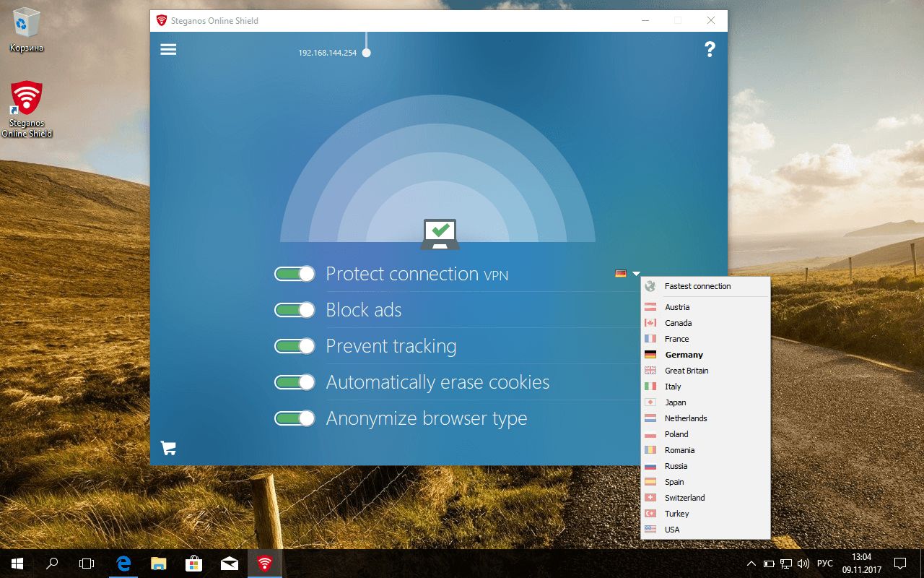Toggle Protect connection VPN switch
This screenshot has width=924, height=578.
pyautogui.click(x=295, y=274)
